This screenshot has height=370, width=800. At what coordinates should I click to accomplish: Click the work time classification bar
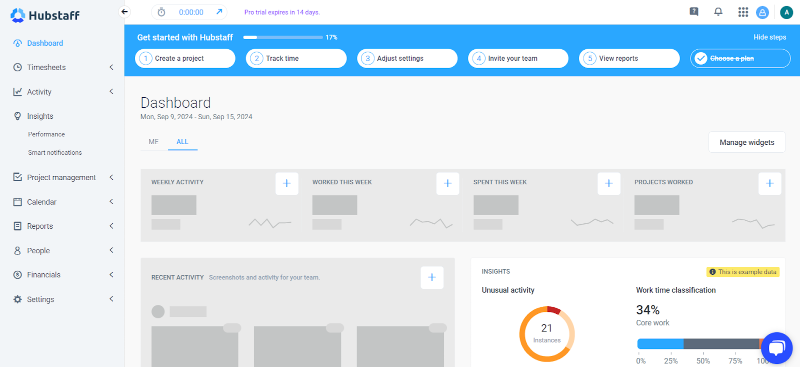coord(704,343)
